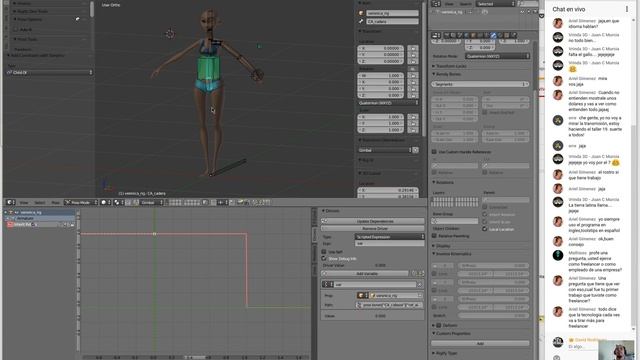Select the active Bone properties tab icon
The image size is (640, 360).
493,36
